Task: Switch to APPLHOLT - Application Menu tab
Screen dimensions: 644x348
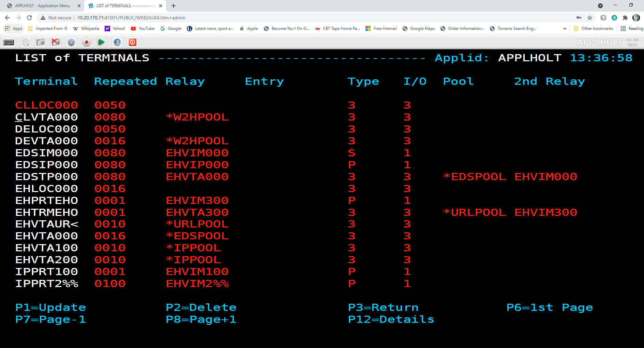Action: [x=42, y=6]
